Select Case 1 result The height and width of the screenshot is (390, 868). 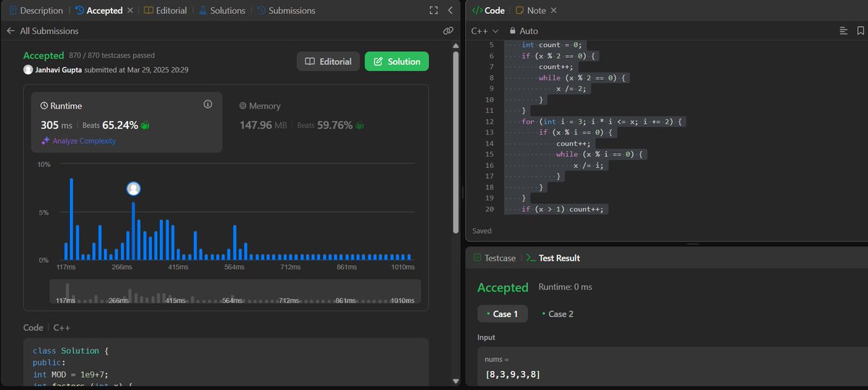[x=502, y=314]
